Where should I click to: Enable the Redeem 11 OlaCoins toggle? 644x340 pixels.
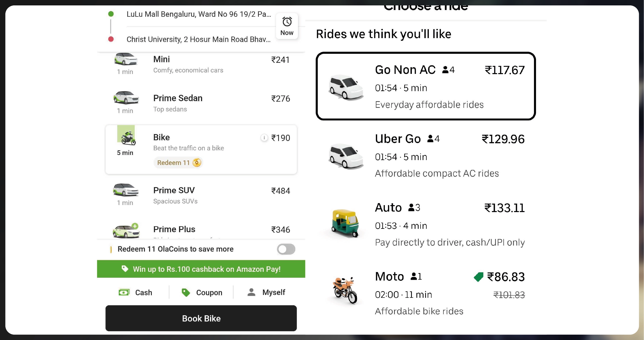pos(286,249)
